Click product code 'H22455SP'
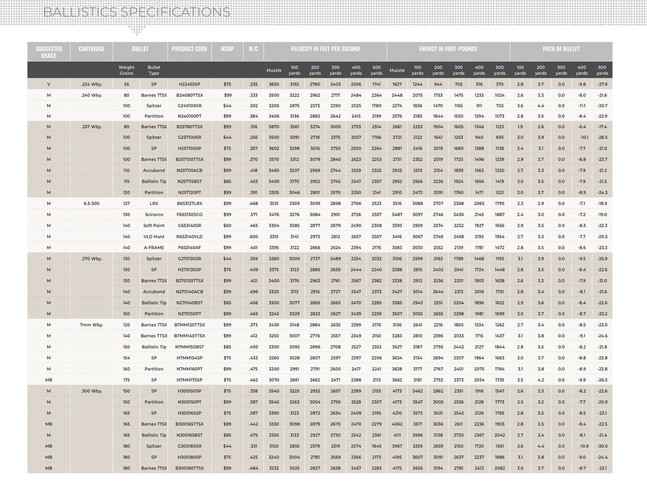The width and height of the screenshot is (647, 500). [x=189, y=84]
